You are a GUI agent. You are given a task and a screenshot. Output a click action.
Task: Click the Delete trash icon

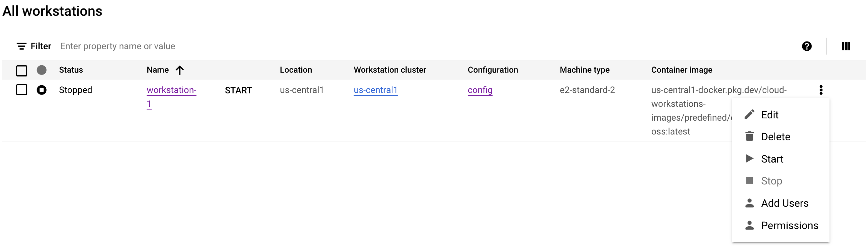[x=749, y=136]
